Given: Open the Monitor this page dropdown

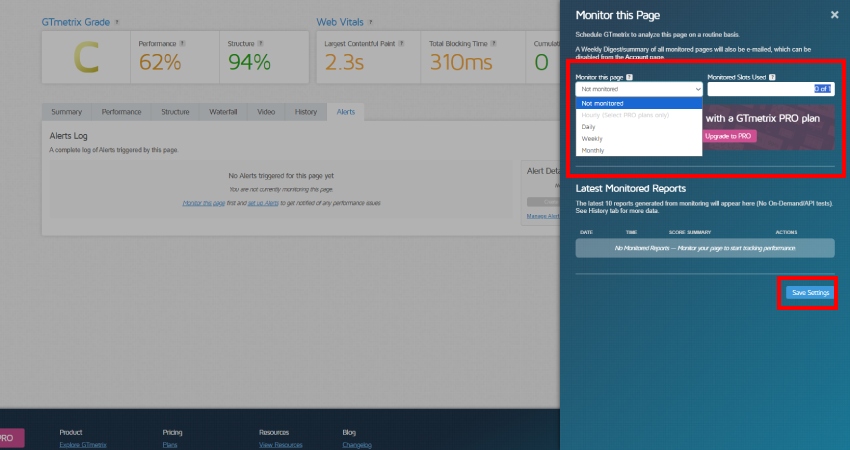Looking at the screenshot, I should tap(639, 89).
